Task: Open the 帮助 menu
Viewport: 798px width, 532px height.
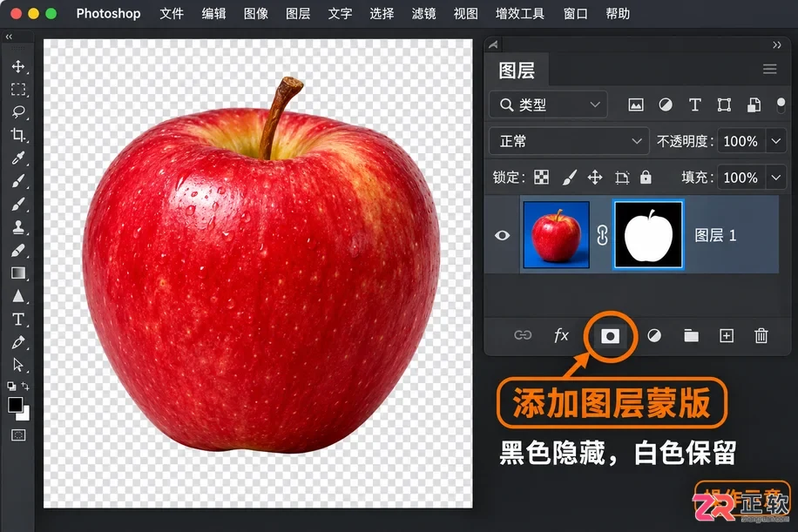Action: coord(618,14)
